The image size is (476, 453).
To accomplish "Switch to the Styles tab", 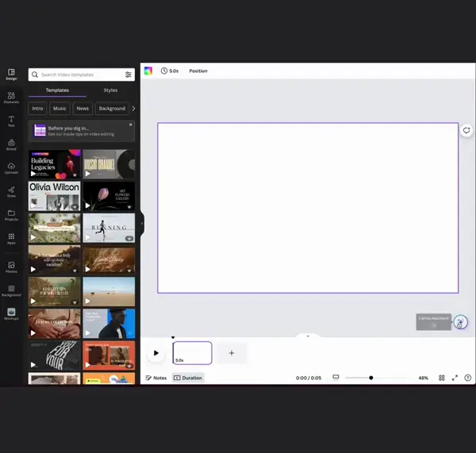I will (x=110, y=90).
